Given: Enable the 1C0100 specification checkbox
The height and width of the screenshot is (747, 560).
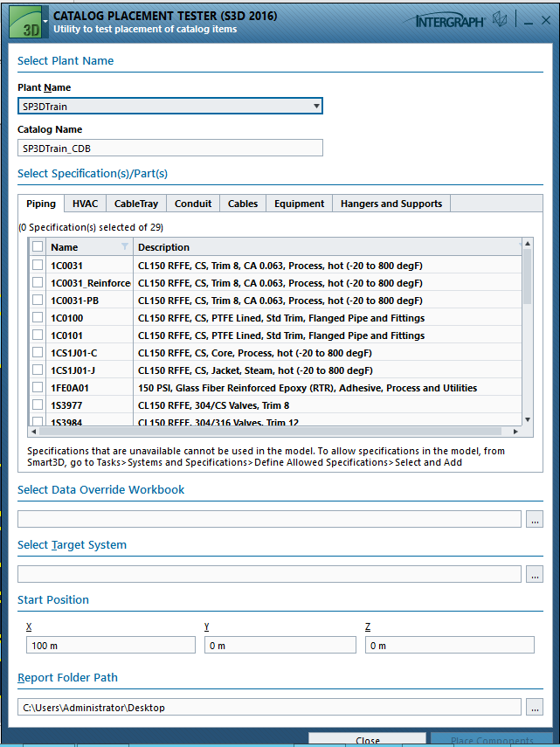Looking at the screenshot, I should 38,318.
